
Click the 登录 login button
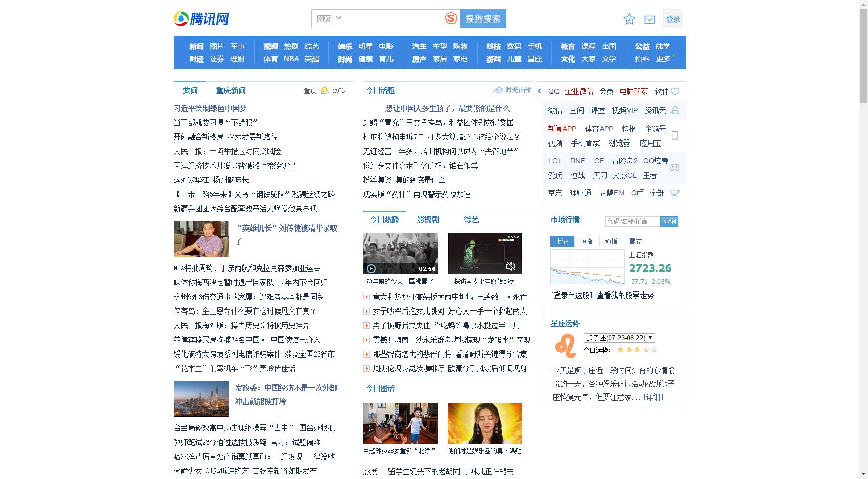point(672,19)
